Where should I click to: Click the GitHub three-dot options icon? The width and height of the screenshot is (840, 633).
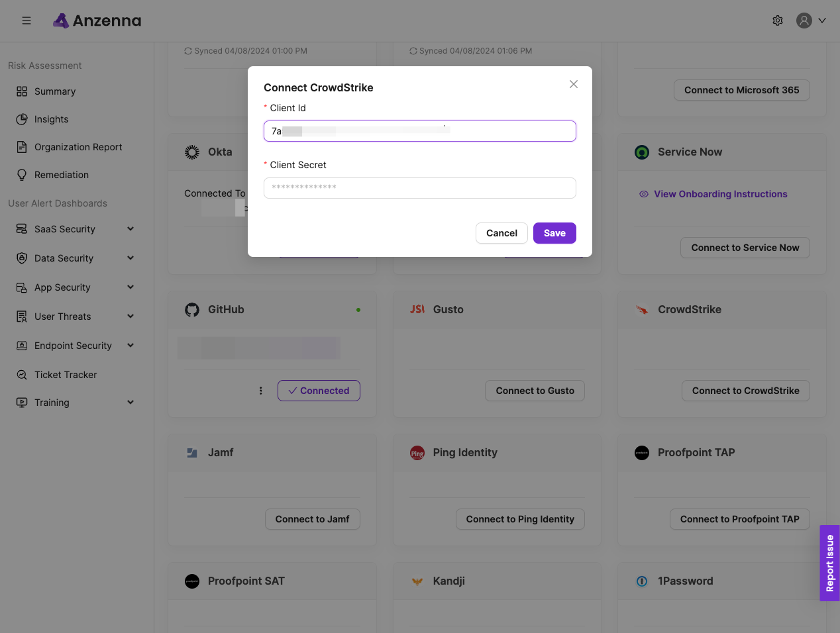click(260, 391)
